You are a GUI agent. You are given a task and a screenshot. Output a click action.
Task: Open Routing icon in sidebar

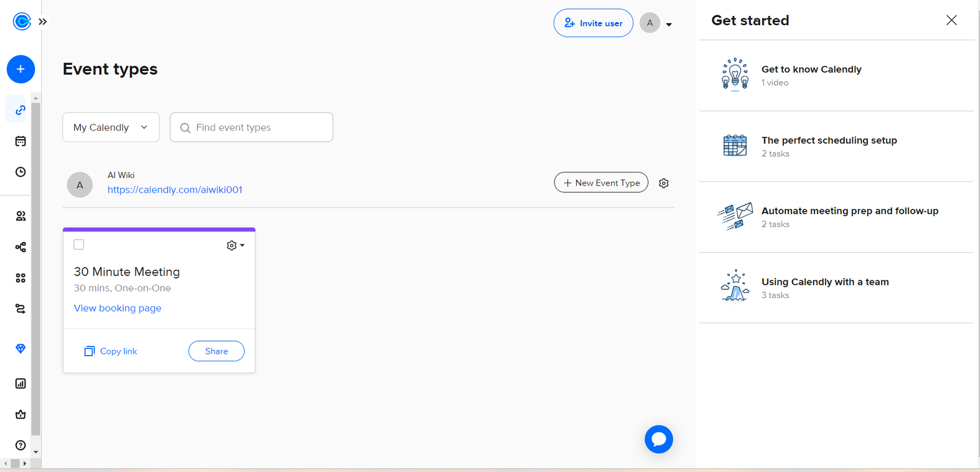click(20, 309)
